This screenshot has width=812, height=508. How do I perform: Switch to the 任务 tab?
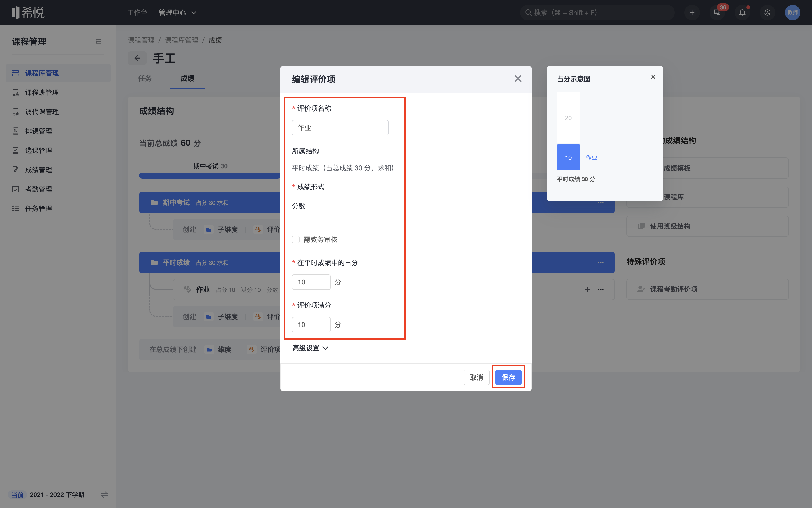point(145,78)
